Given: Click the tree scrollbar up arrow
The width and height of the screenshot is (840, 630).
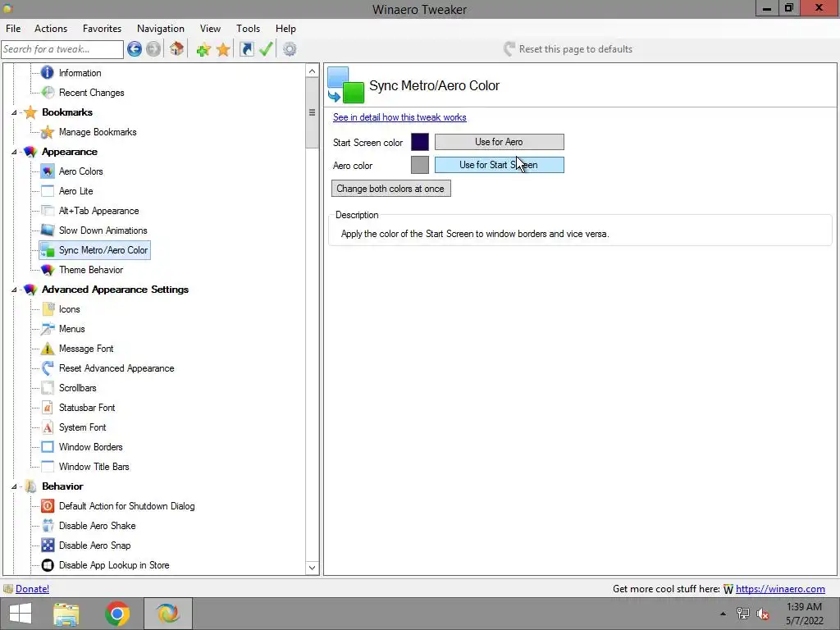Looking at the screenshot, I should point(312,71).
